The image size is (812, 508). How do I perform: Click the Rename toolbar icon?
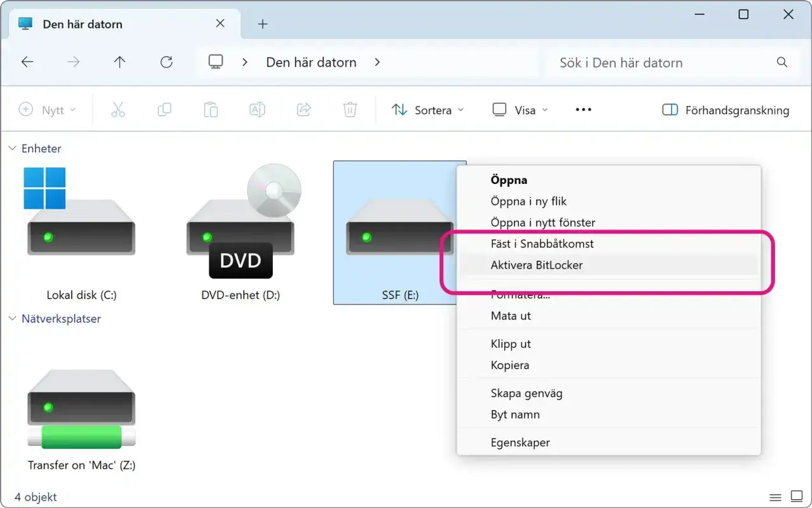tap(257, 110)
